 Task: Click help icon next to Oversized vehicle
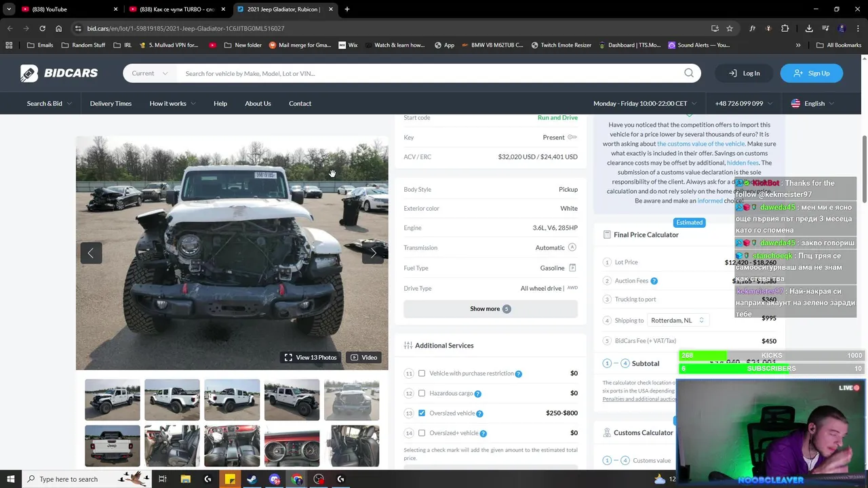pyautogui.click(x=479, y=413)
